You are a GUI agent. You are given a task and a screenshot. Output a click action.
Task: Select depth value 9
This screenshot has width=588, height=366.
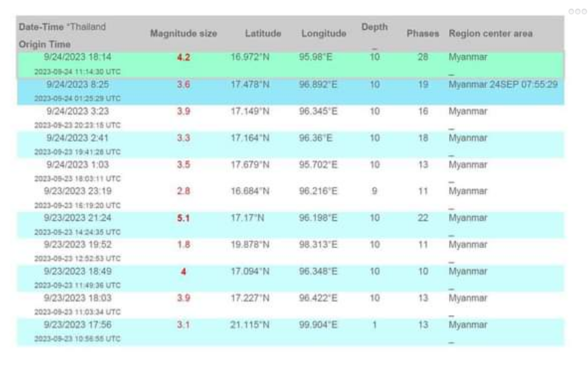[374, 192]
